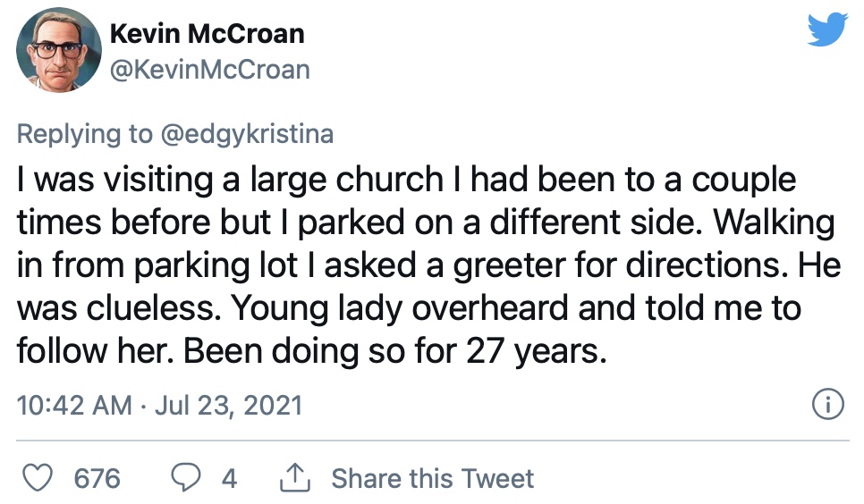
Task: Open Kevin McCroan's profile avatar
Action: tap(59, 49)
